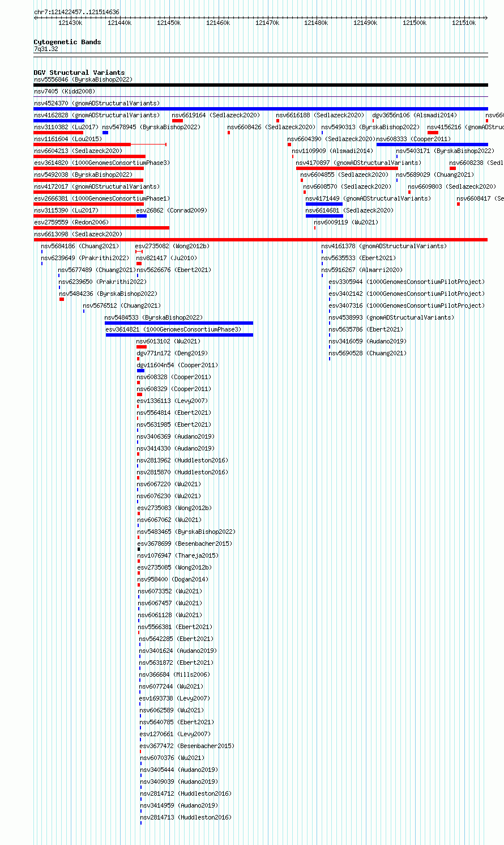Open nsv4161378 gnomADStructuralVariants variant

(384, 246)
